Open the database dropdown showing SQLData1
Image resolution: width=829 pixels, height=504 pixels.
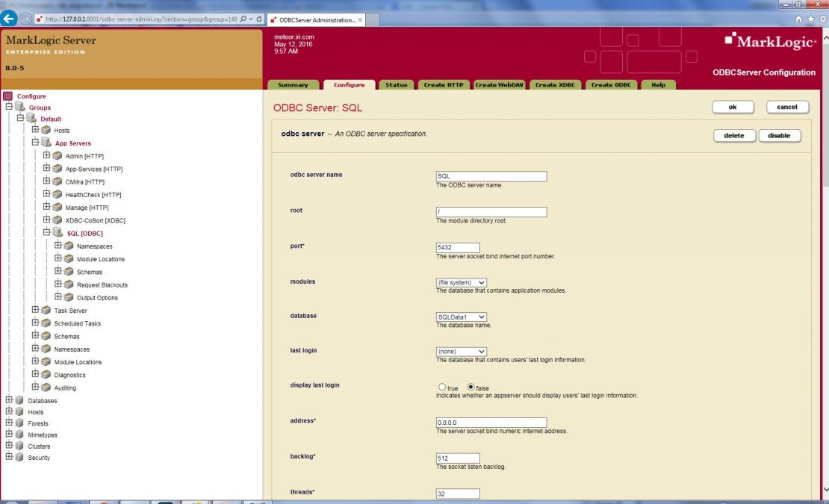coord(461,317)
